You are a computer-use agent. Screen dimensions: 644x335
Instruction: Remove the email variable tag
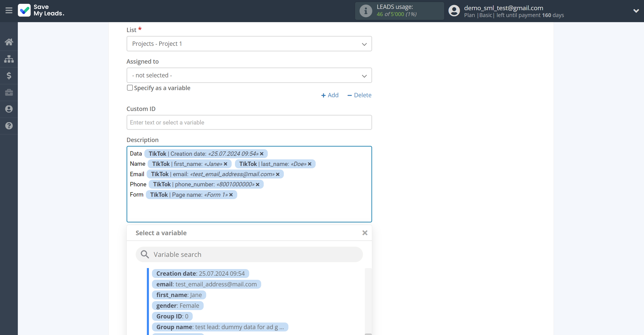coord(278,174)
